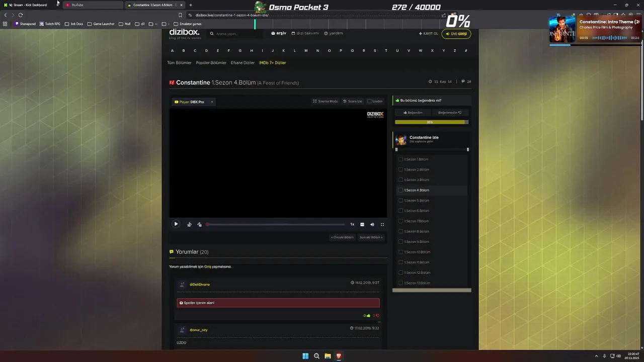
Task: Open the Player: DBX Pro dropdown
Action: pos(194,102)
